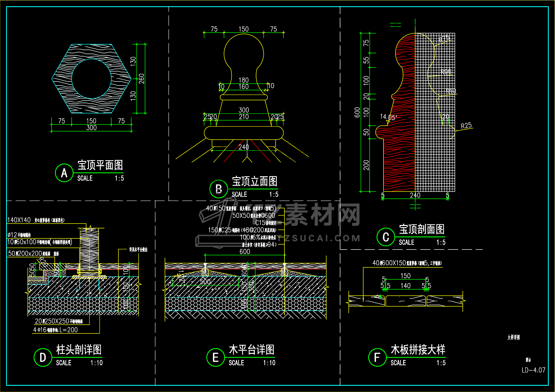
Task: Click the 4φ16 L=200 rebar annotation
Action: (55, 330)
